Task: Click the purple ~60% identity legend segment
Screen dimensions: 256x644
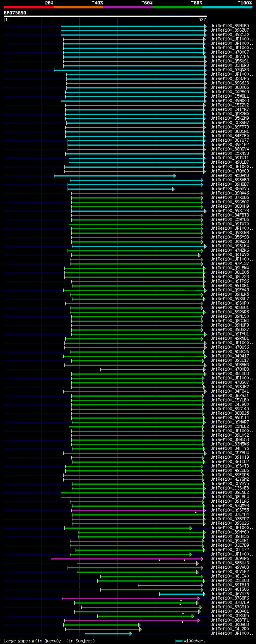Action: click(128, 7)
